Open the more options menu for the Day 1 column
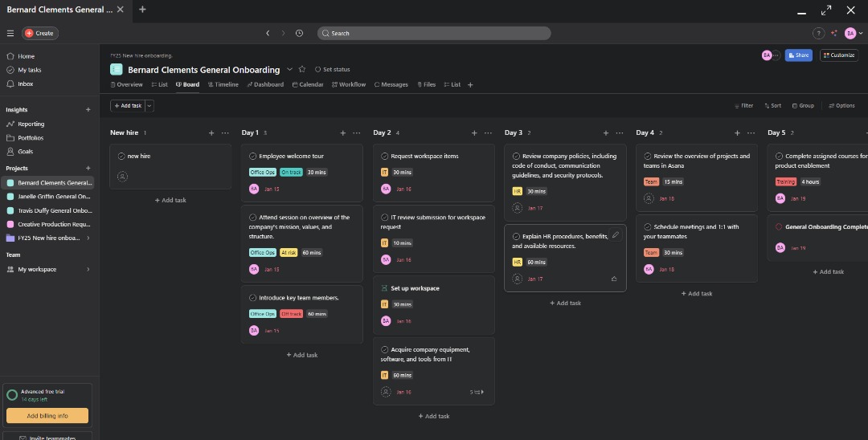 click(357, 132)
